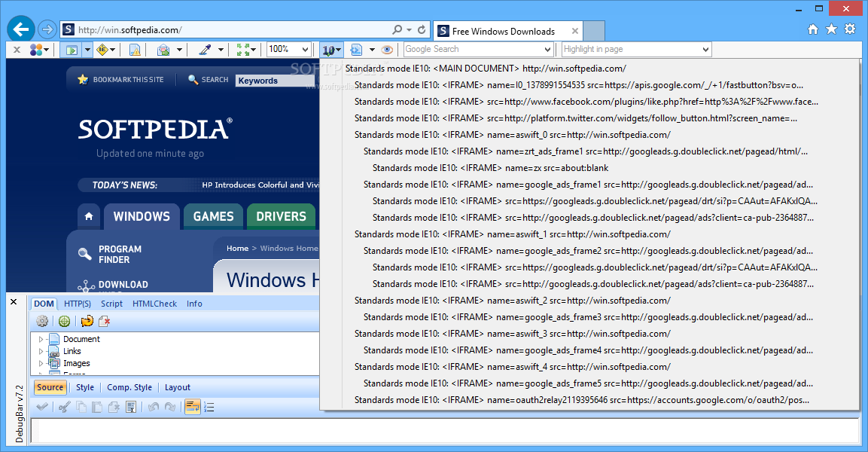Select the Comp. Style sub-tab

[129, 387]
